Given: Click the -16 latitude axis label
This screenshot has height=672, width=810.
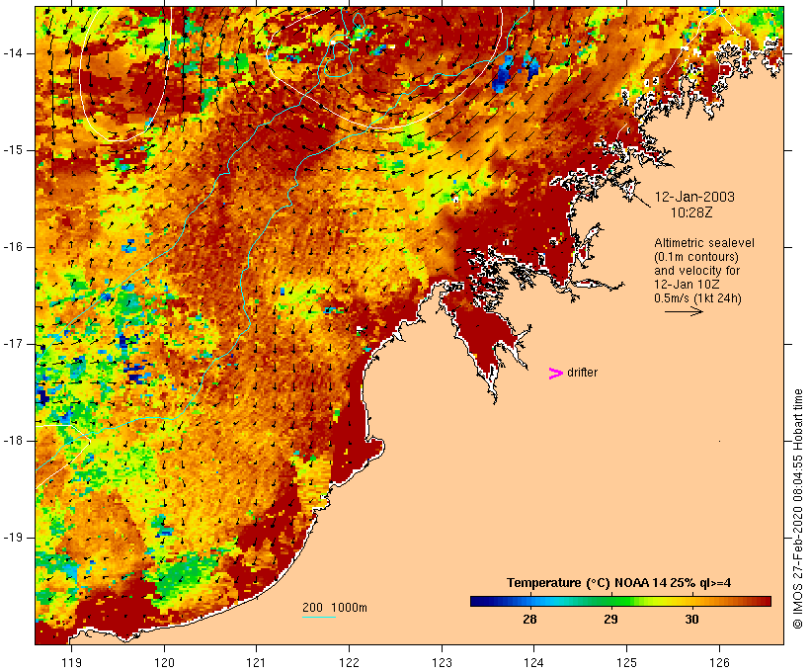Looking at the screenshot, I should click(13, 247).
